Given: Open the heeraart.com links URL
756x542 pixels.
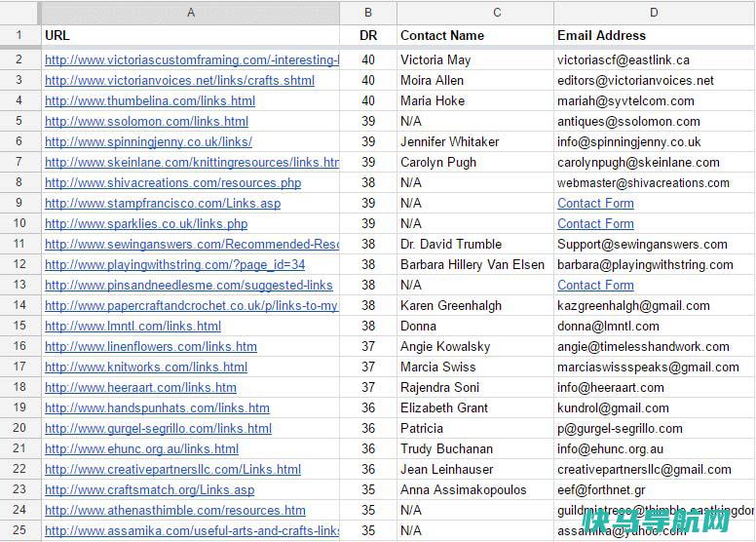Looking at the screenshot, I should [x=140, y=388].
